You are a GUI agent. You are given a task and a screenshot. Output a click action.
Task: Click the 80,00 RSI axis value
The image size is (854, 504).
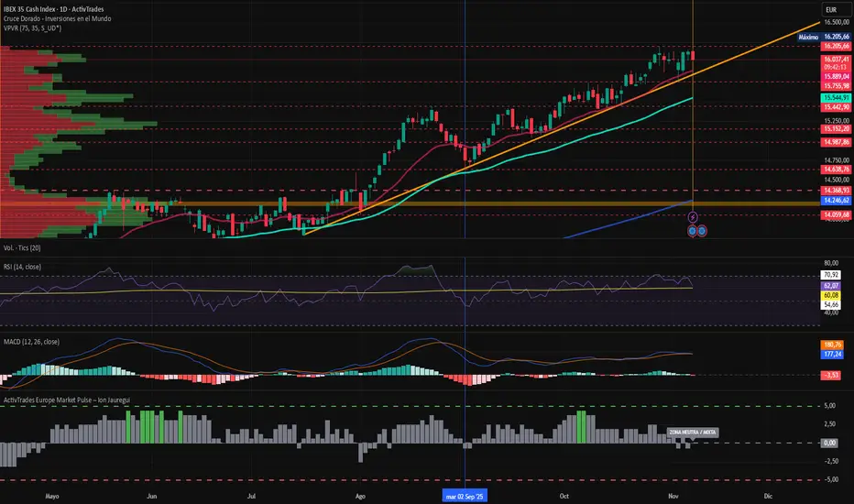831,263
